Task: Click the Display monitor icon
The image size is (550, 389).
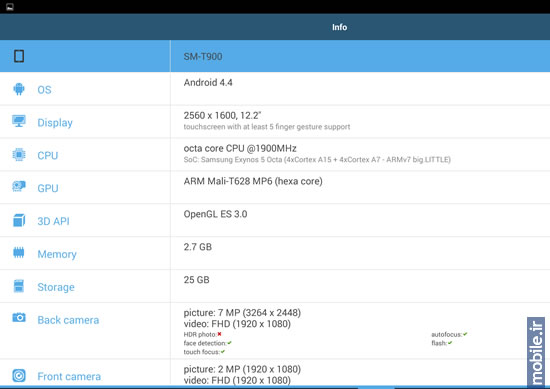Action: (x=19, y=121)
